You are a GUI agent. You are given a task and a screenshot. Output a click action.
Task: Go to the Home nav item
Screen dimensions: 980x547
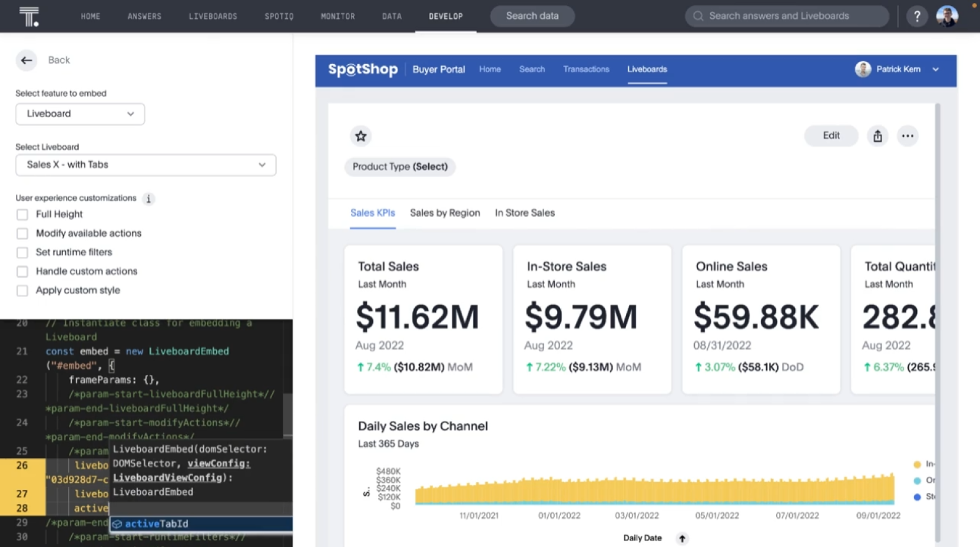(91, 17)
